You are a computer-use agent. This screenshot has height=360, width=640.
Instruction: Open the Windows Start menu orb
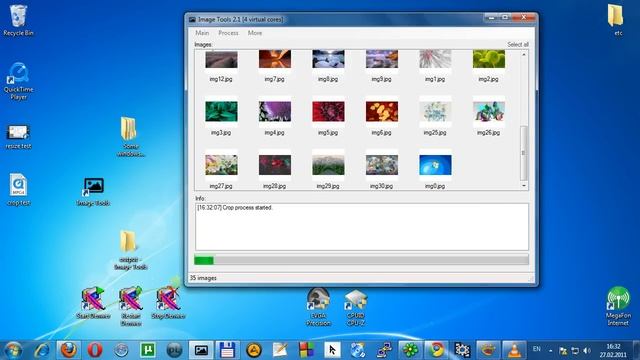[13, 350]
